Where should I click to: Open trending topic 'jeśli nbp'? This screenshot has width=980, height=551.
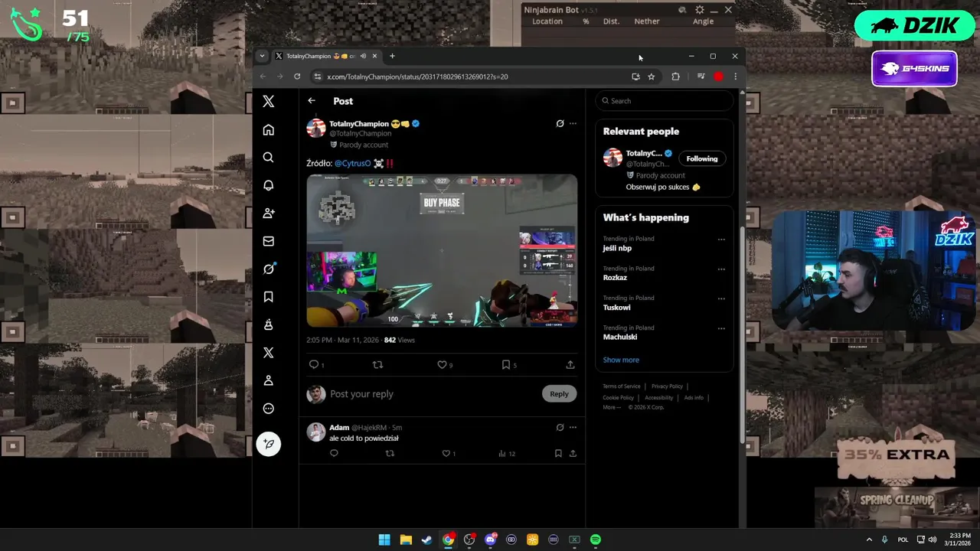point(617,248)
